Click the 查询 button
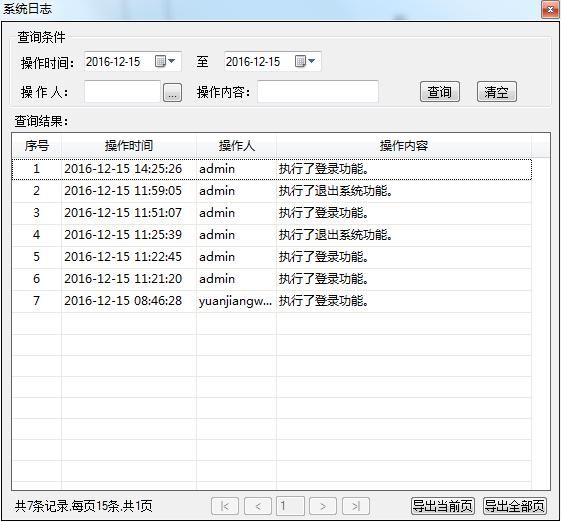The image size is (561, 522). coord(440,92)
